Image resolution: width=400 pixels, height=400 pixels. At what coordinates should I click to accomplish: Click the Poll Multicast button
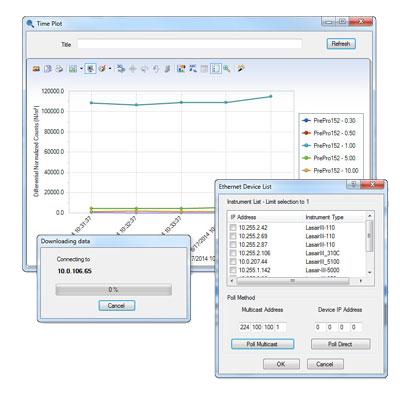(263, 344)
